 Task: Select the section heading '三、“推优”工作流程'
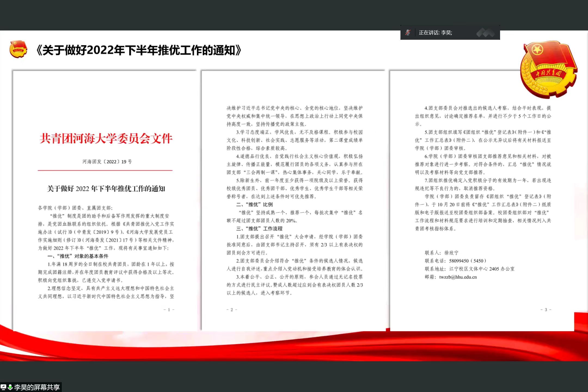pos(259,229)
